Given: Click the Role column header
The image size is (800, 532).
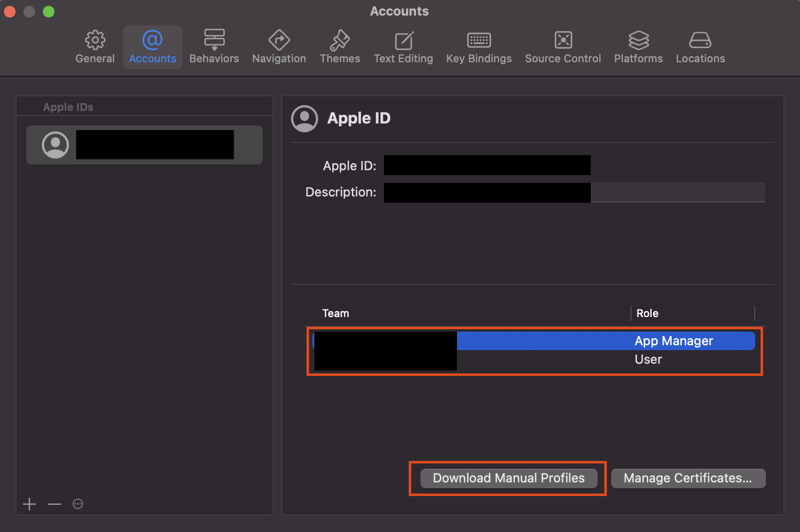Looking at the screenshot, I should 647,313.
